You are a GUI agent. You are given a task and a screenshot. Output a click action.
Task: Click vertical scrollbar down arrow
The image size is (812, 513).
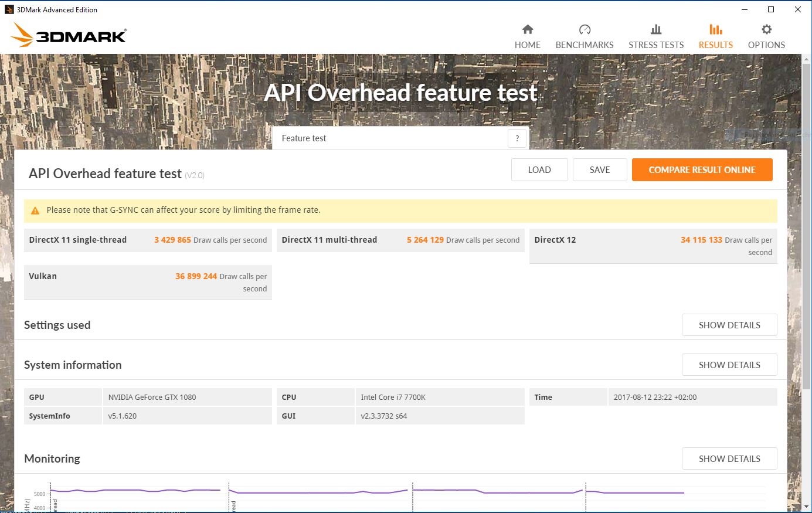pos(807,507)
